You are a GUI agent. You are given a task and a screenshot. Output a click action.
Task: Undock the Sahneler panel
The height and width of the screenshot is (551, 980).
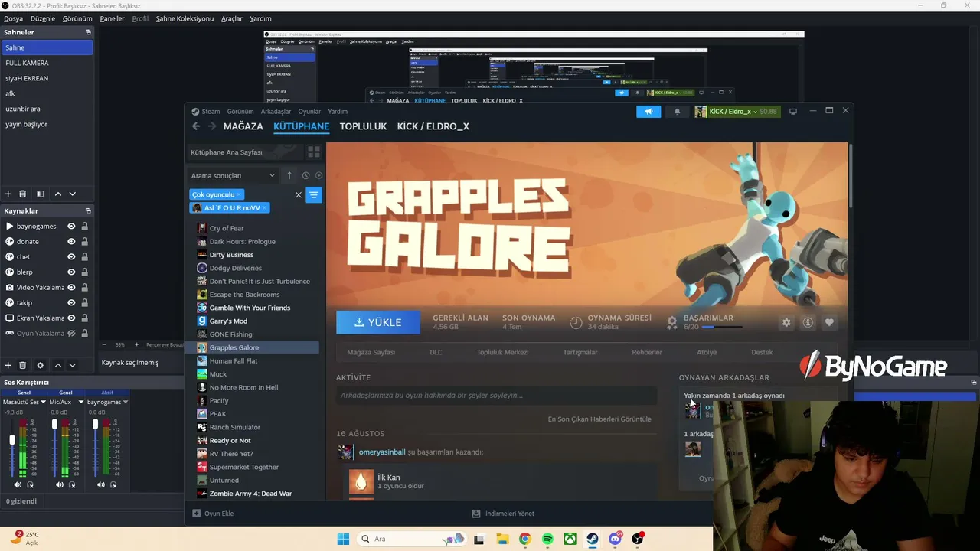pyautogui.click(x=88, y=32)
